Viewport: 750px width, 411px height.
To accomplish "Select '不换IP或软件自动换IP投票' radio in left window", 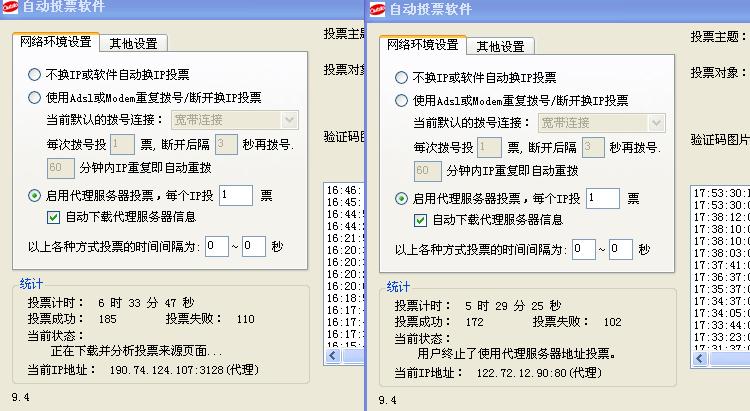I will 35,74.
